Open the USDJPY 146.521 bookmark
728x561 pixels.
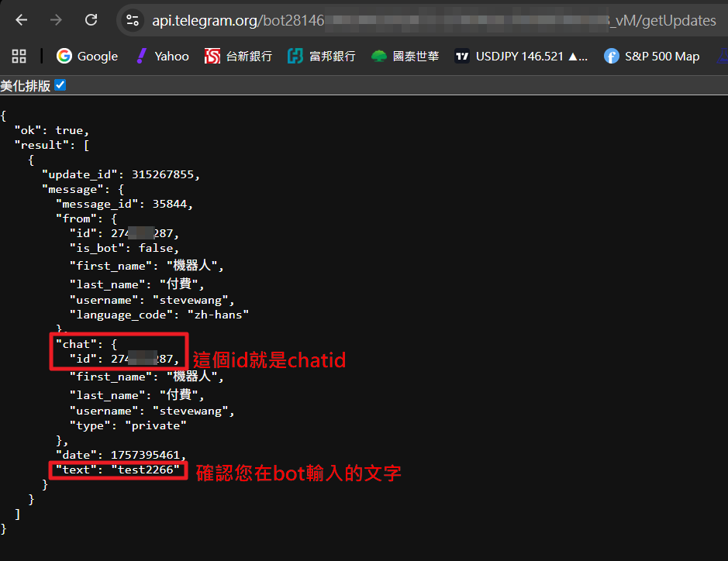tap(521, 56)
